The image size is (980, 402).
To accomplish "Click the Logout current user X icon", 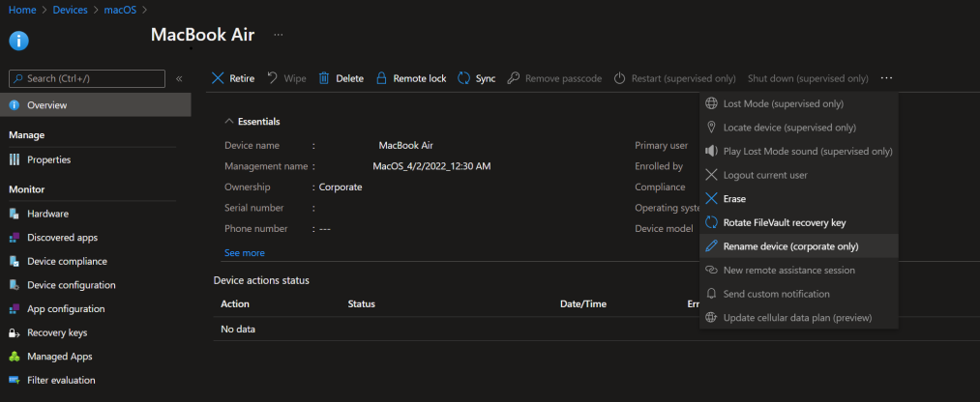I will click(711, 175).
